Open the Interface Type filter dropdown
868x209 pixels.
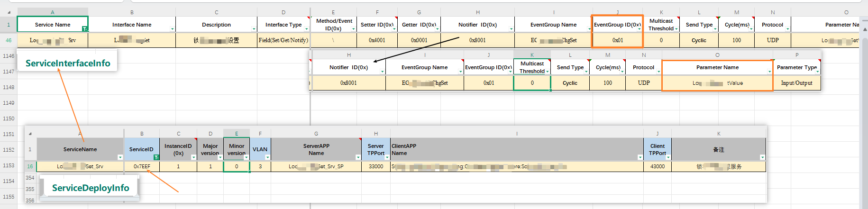pos(307,29)
